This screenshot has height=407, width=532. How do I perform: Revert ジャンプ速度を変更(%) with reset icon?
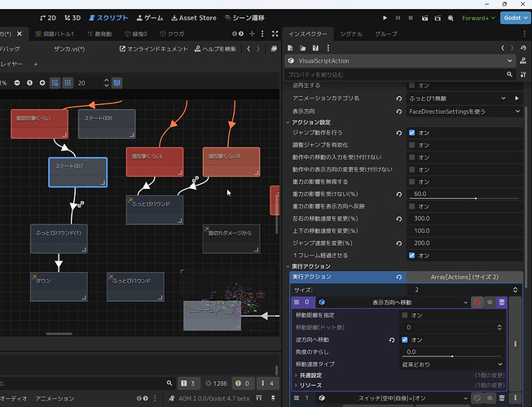[x=399, y=243]
